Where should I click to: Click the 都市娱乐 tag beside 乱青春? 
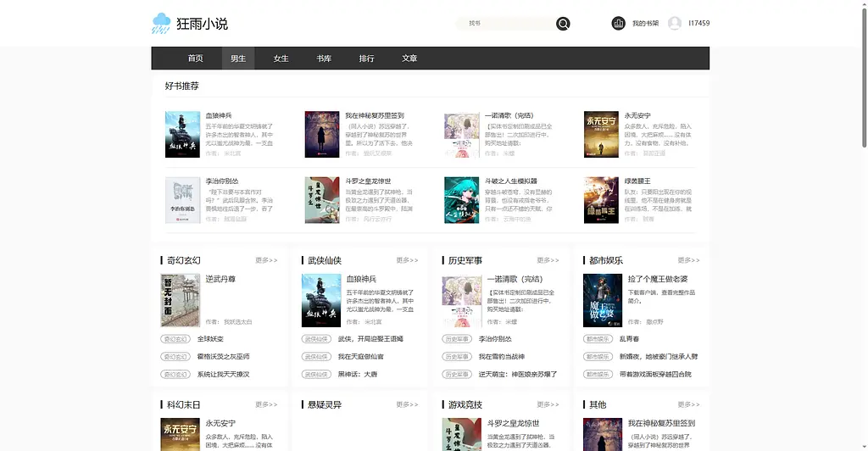[598, 339]
